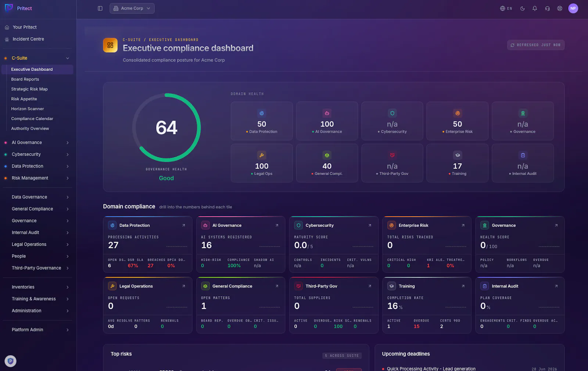
Task: Open the Acme Corp organization dropdown
Action: tap(132, 8)
